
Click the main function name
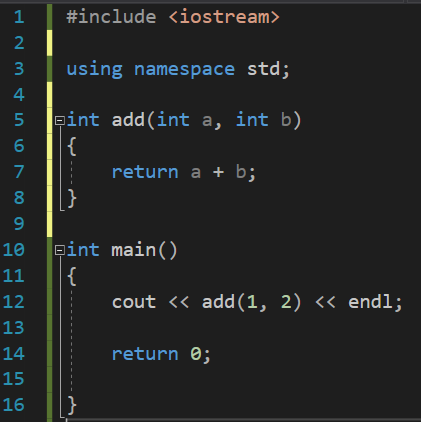tap(134, 250)
